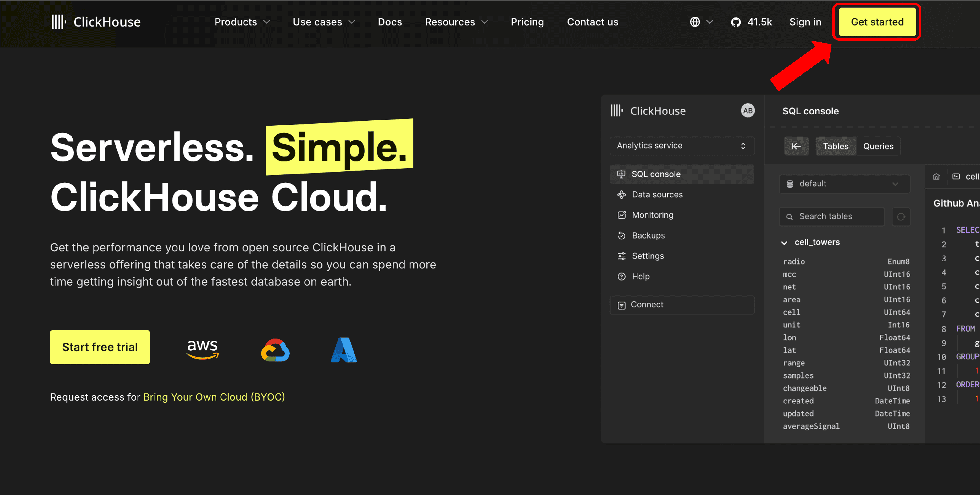Click the Monitoring chart icon
The height and width of the screenshot is (495, 980).
pos(621,215)
